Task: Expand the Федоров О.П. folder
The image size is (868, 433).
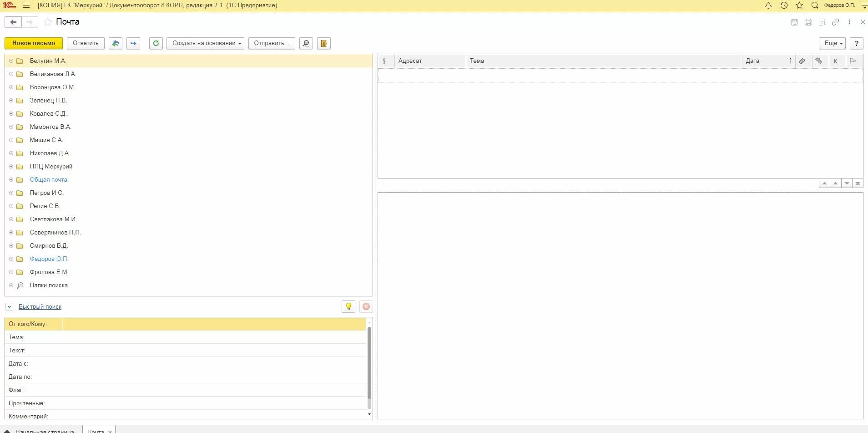Action: coord(11,259)
